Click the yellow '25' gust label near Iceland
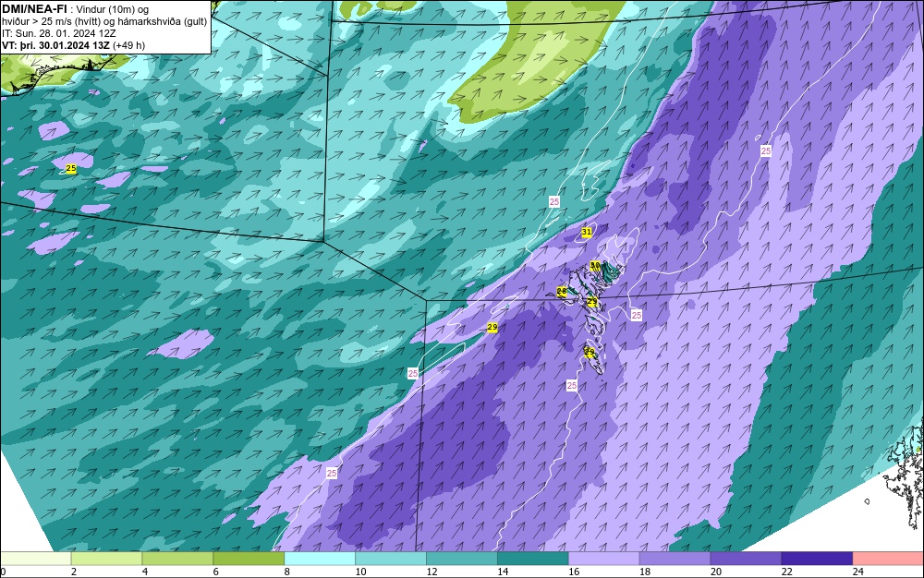This screenshot has height=578, width=924. click(x=71, y=168)
